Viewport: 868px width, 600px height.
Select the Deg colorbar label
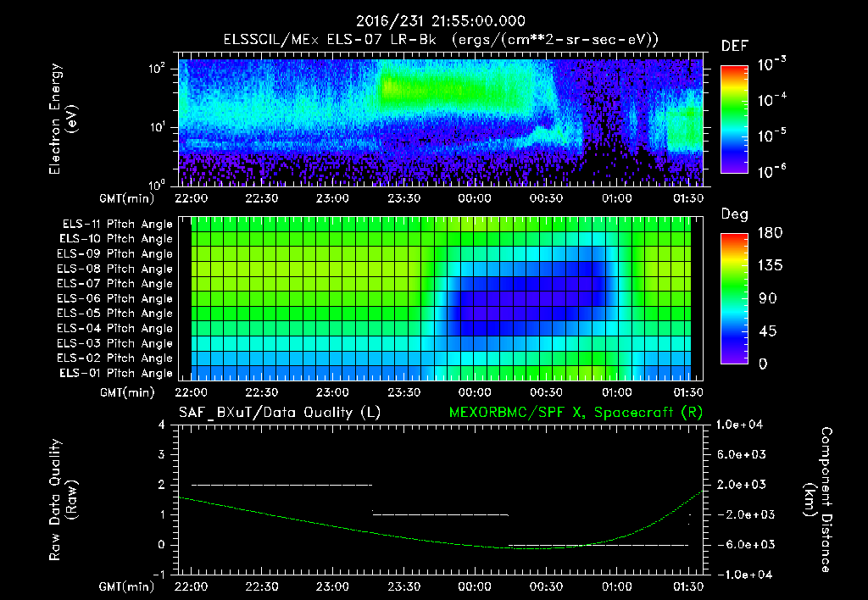tap(735, 214)
